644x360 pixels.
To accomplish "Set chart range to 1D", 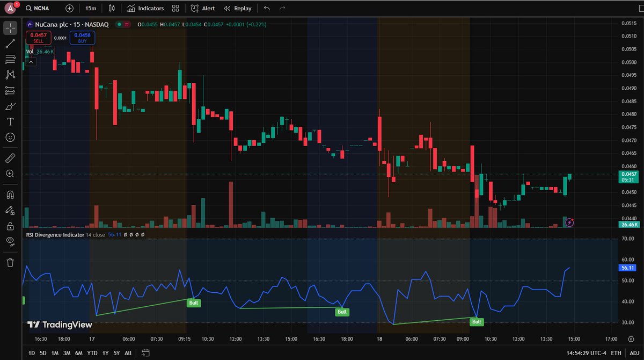I will pos(32,353).
